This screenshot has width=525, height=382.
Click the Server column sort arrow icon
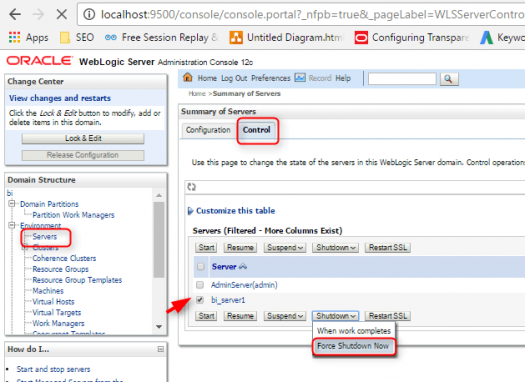(243, 266)
